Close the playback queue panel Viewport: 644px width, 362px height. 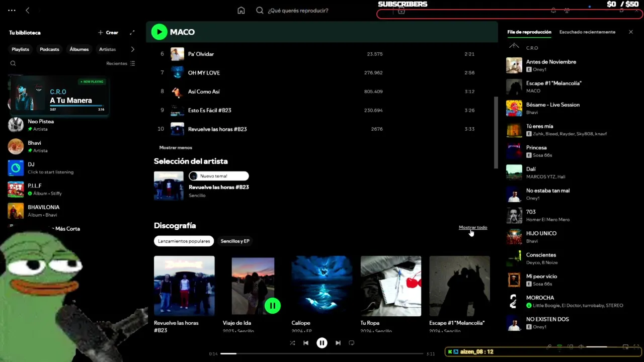pos(631,32)
